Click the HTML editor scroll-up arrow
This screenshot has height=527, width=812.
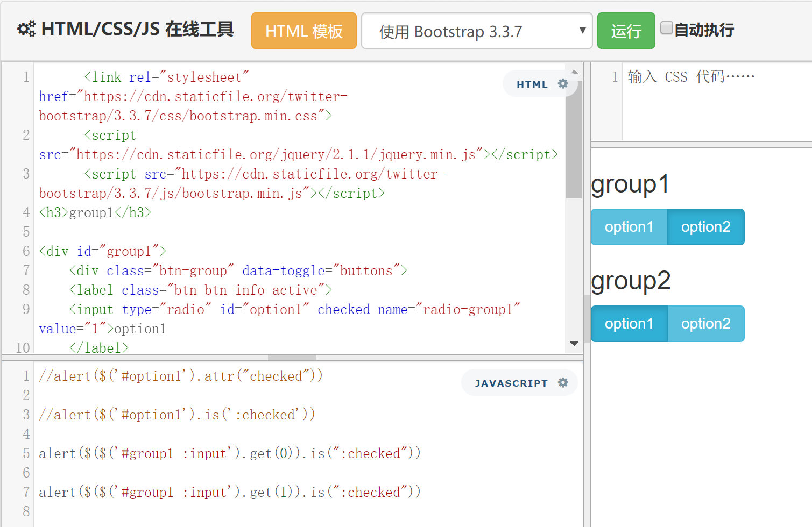[x=574, y=72]
